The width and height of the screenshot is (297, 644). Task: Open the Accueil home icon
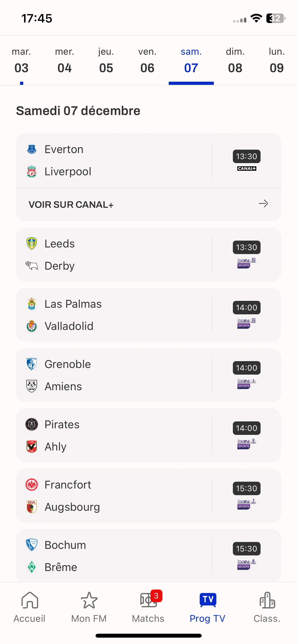click(x=30, y=600)
